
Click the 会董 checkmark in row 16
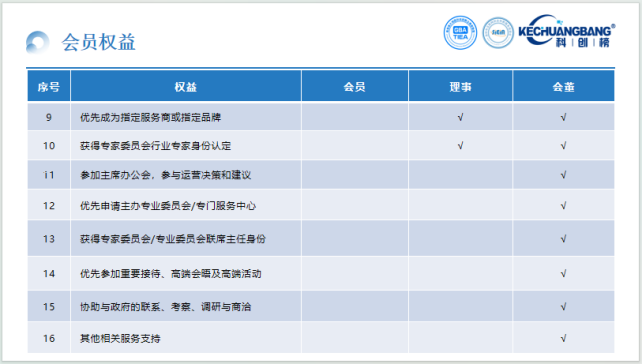tap(563, 339)
